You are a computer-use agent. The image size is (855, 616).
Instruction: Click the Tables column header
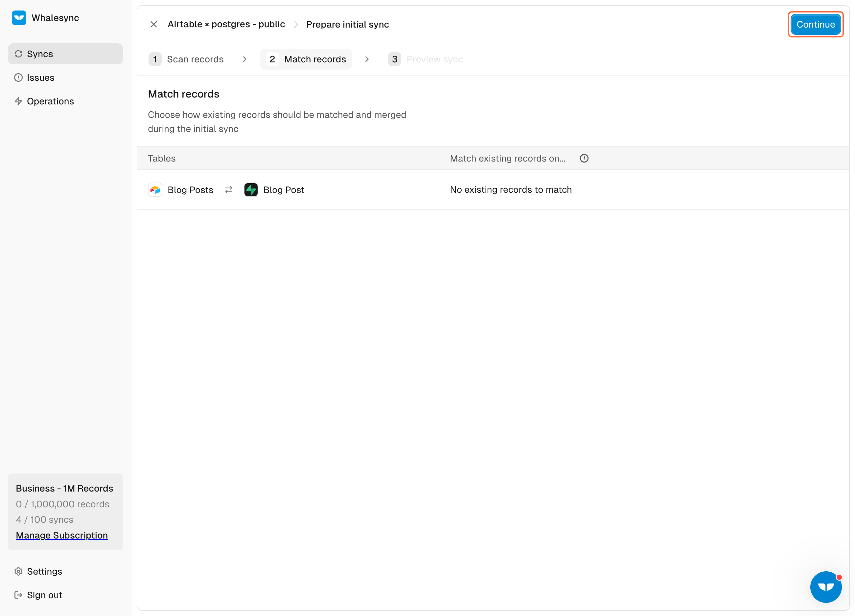[162, 159]
